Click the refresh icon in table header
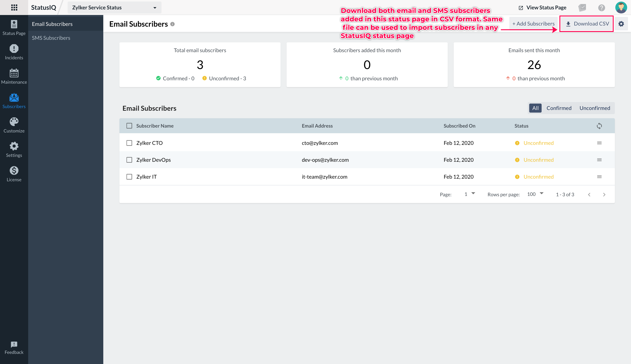631x364 pixels. coord(599,126)
